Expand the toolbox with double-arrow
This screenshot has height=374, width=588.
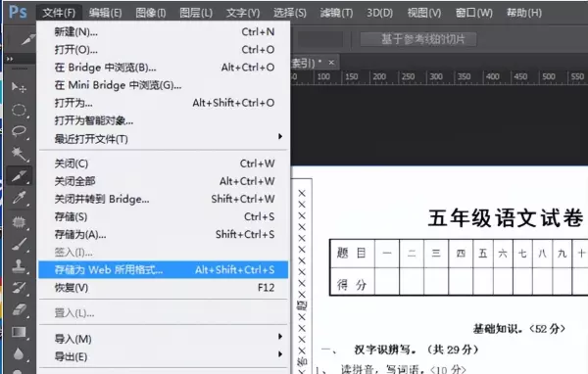tap(10, 59)
